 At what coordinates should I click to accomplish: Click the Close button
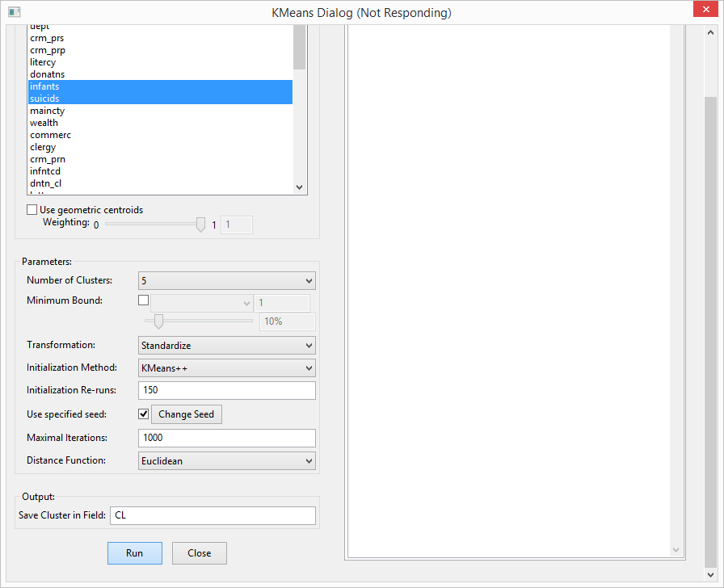[200, 553]
